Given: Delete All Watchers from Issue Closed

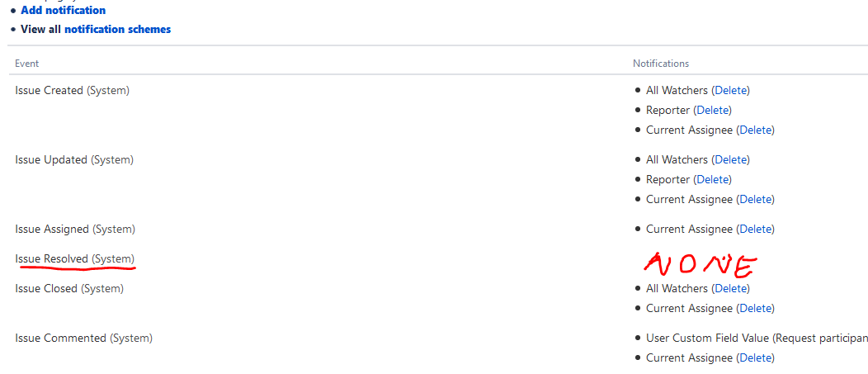Looking at the screenshot, I should pos(731,289).
